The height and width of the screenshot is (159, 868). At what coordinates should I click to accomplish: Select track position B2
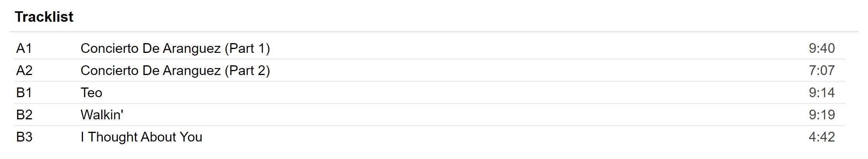(24, 115)
